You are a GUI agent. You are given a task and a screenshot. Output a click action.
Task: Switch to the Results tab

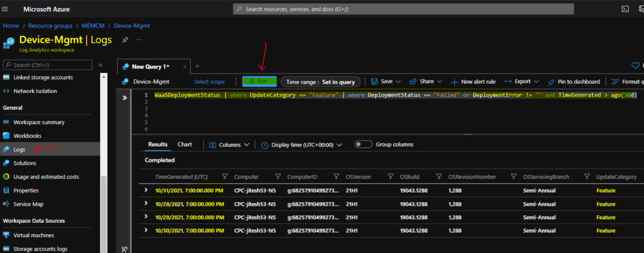[x=158, y=145]
